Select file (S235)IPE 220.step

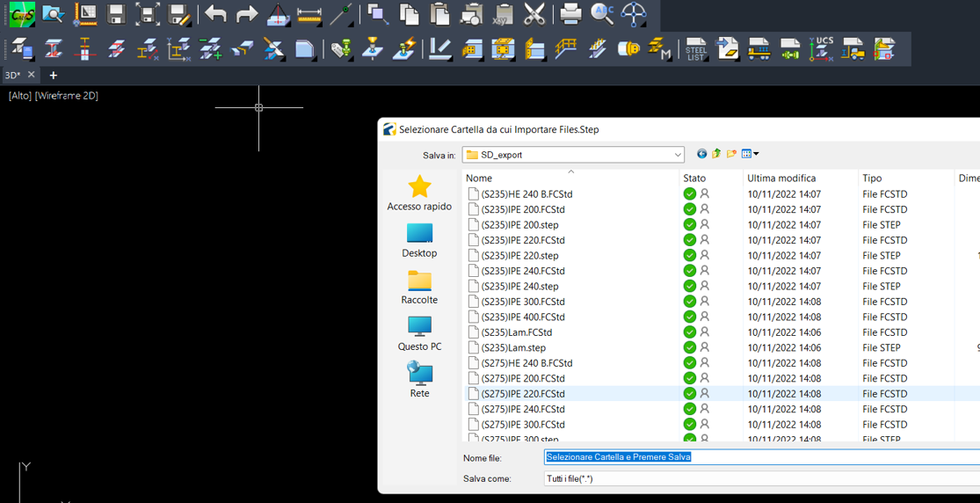point(520,255)
